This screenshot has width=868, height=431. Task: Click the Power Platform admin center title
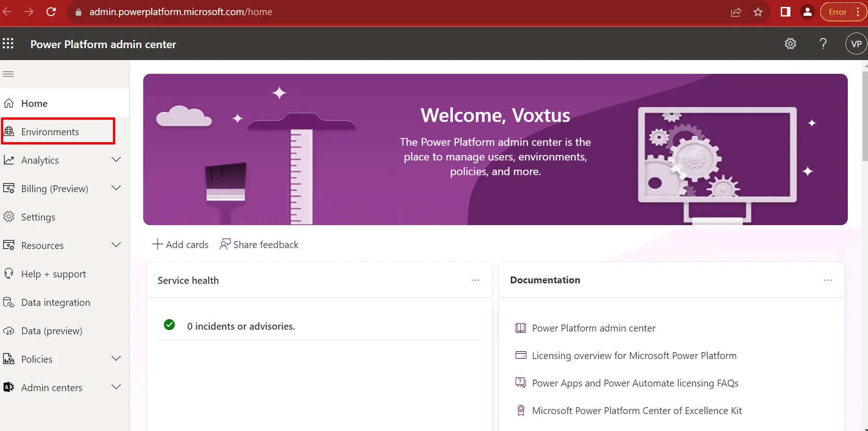tap(103, 44)
